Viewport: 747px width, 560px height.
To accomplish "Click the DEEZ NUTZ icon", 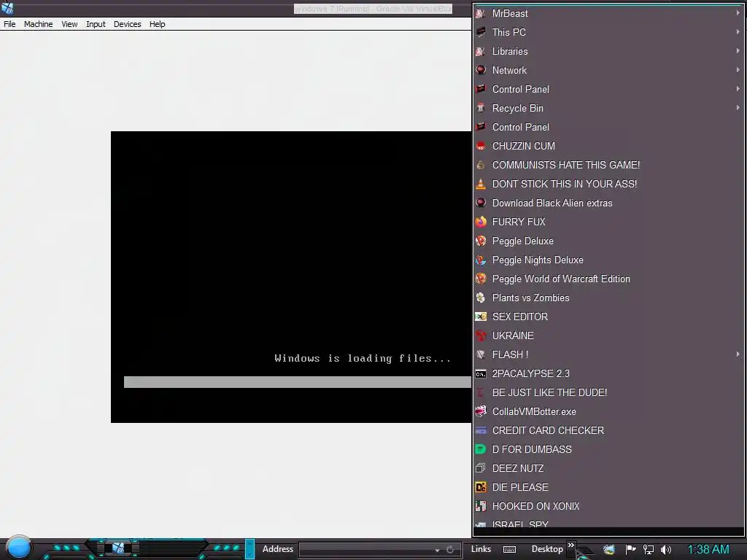I will click(481, 468).
